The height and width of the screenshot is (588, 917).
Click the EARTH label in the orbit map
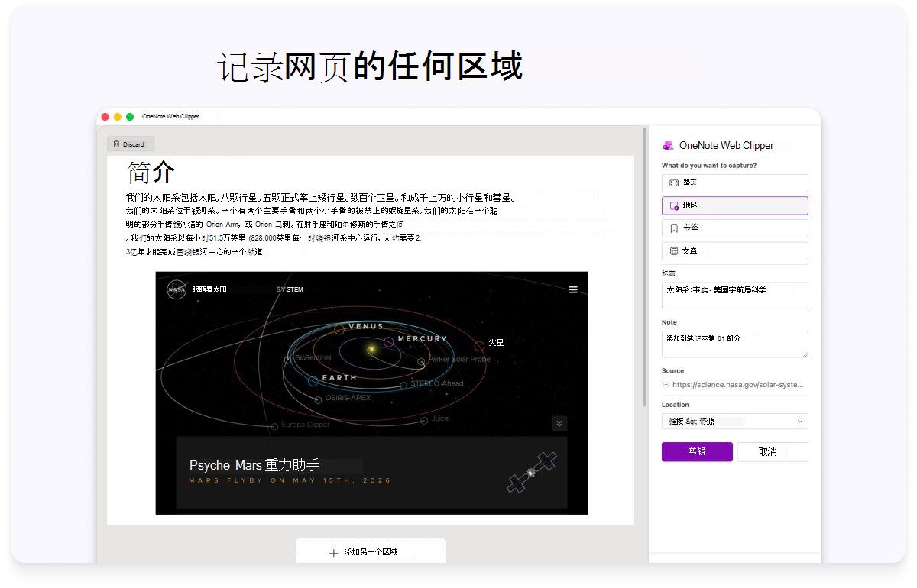(x=339, y=377)
